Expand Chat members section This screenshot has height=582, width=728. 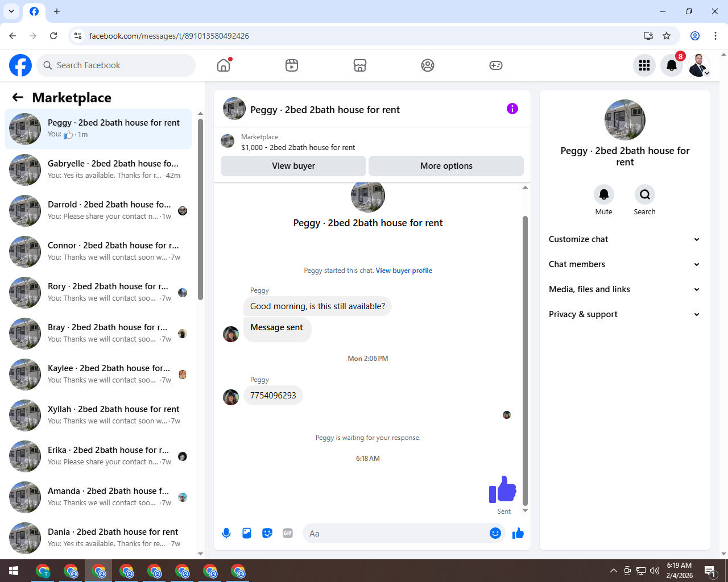pyautogui.click(x=624, y=264)
